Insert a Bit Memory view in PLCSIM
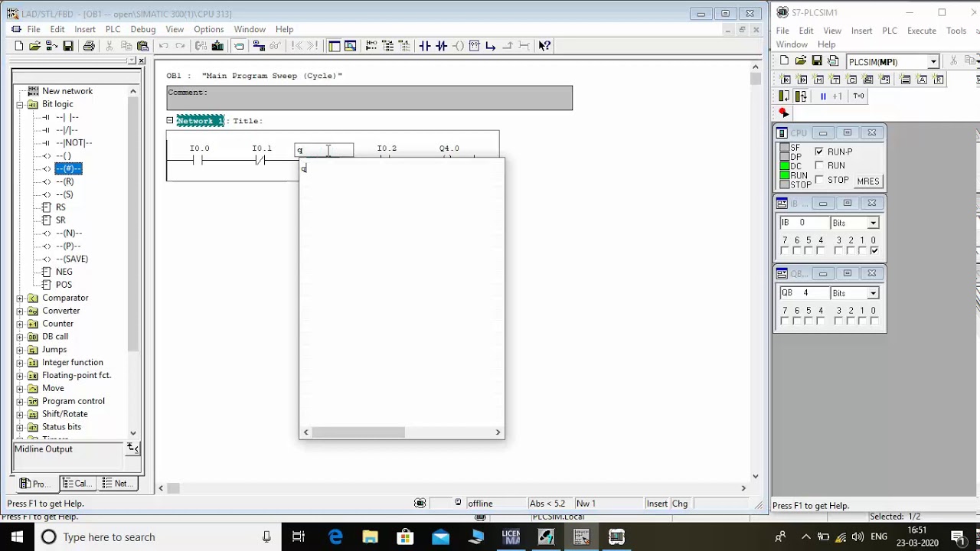This screenshot has width=980, height=551. click(x=818, y=80)
